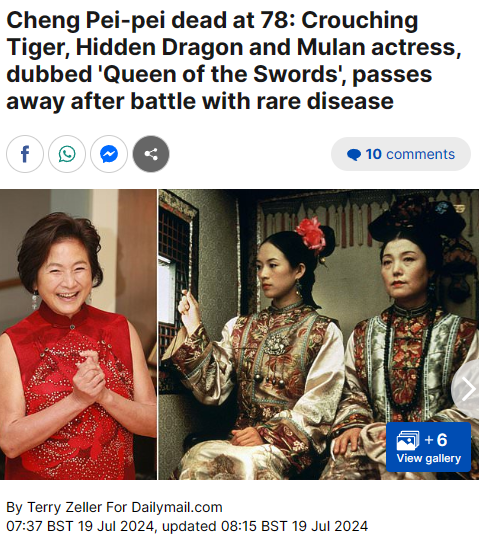Send the article through Messenger
Image resolution: width=479 pixels, height=538 pixels.
point(109,154)
